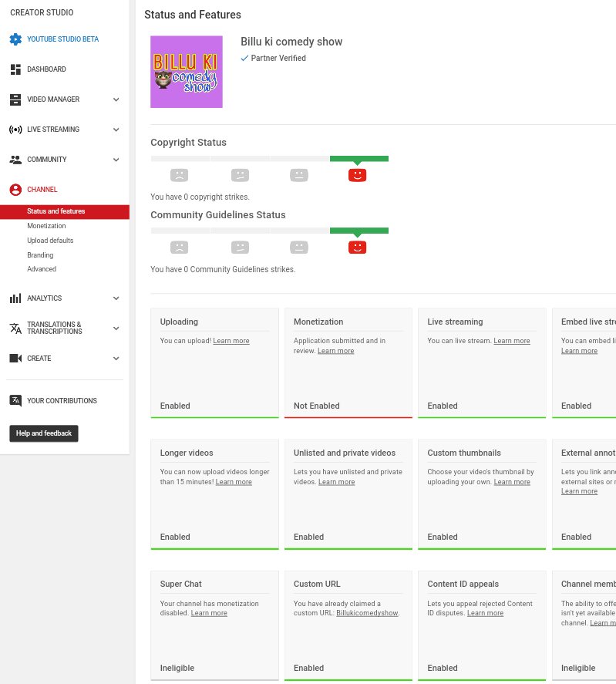Image resolution: width=616 pixels, height=684 pixels.
Task: Click the Billu Ki Comedy Show channel thumbnail
Action: pyautogui.click(x=187, y=72)
